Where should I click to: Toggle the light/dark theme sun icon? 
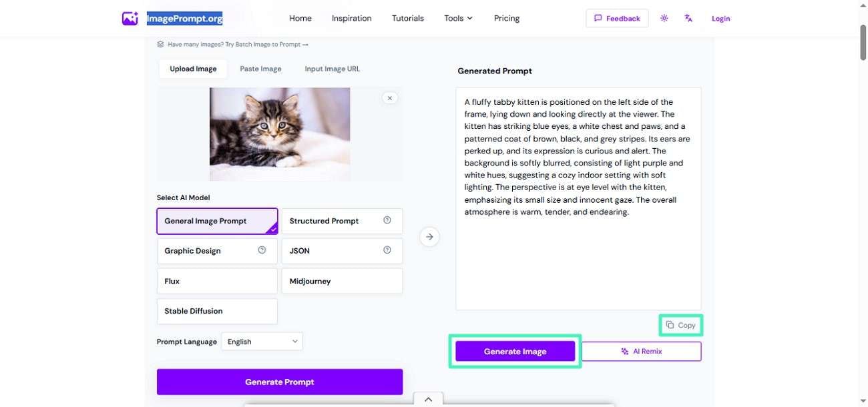coord(664,18)
